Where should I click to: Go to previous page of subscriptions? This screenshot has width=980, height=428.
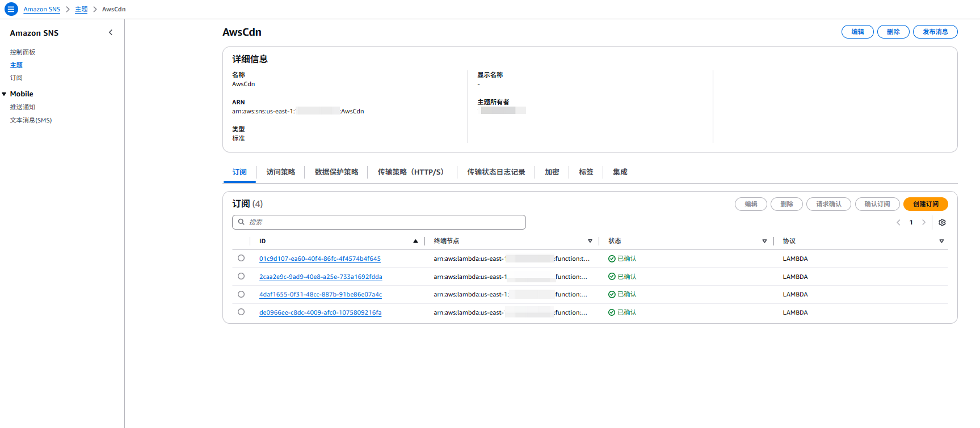pos(898,222)
